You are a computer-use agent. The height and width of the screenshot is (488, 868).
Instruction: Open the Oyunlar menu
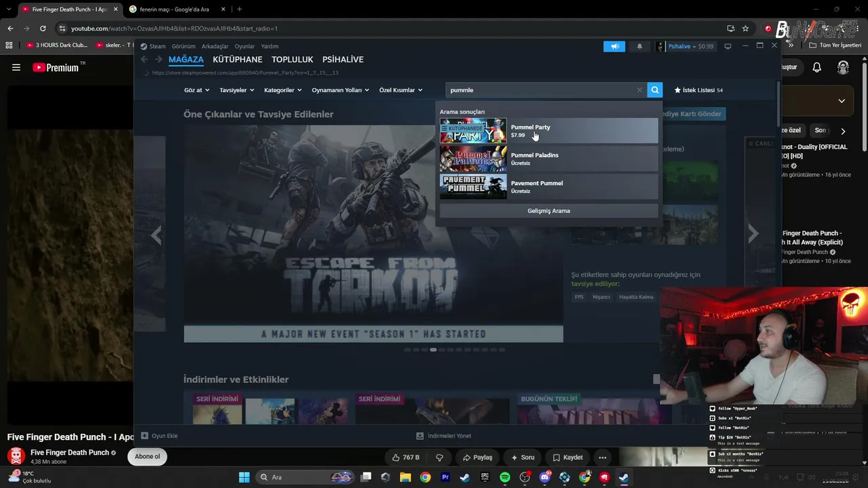[x=245, y=46]
